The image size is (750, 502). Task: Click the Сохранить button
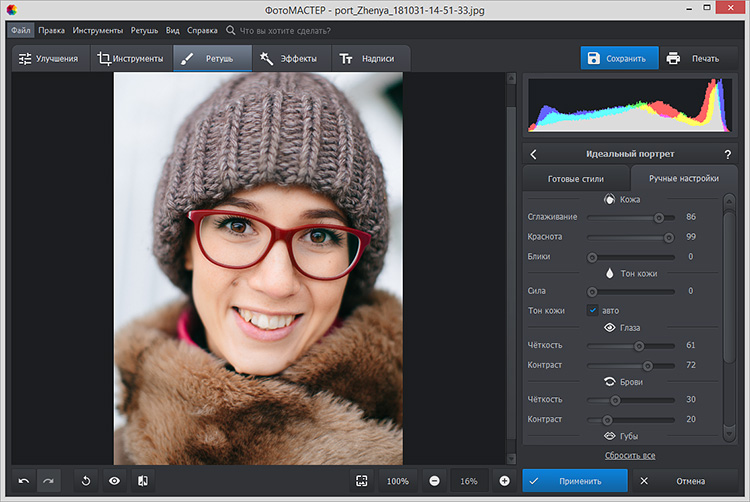click(x=620, y=59)
